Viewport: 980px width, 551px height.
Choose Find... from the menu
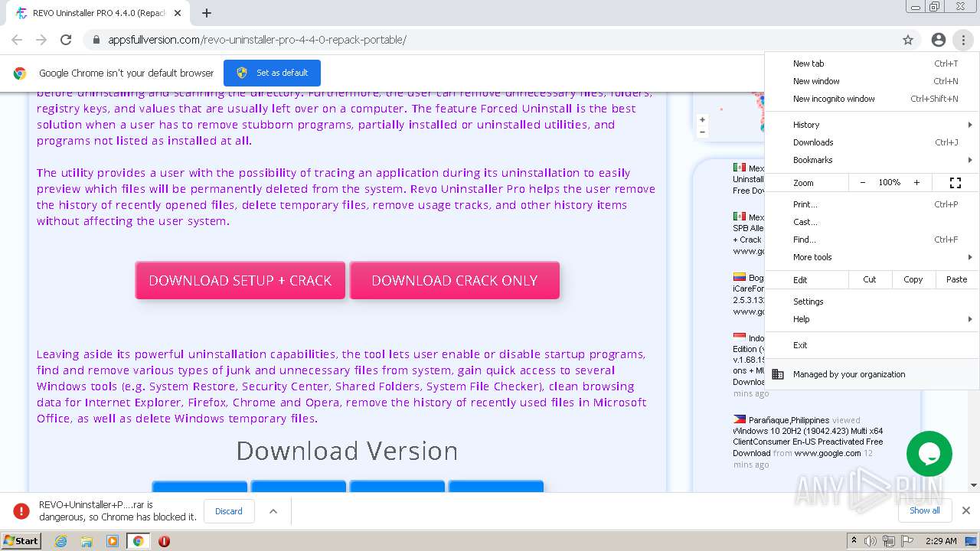point(871,240)
